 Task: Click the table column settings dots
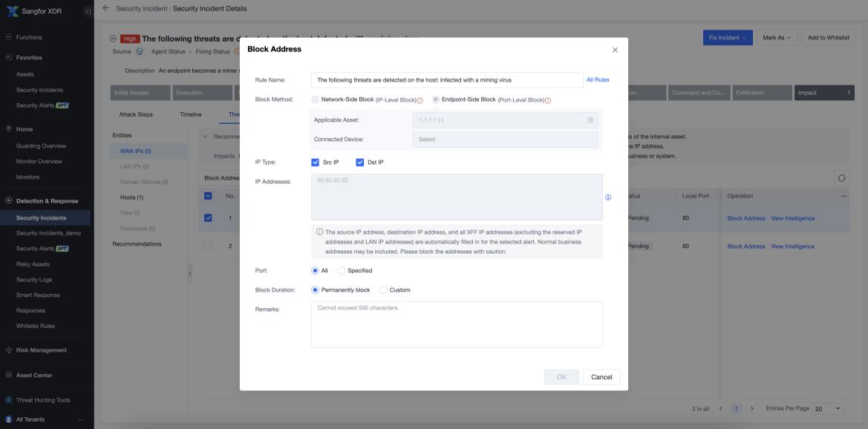[x=843, y=196]
